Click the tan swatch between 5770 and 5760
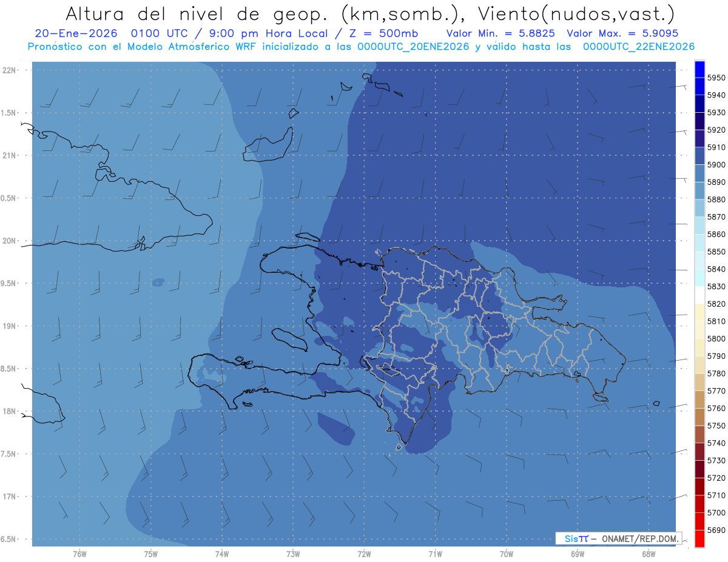 (x=699, y=400)
